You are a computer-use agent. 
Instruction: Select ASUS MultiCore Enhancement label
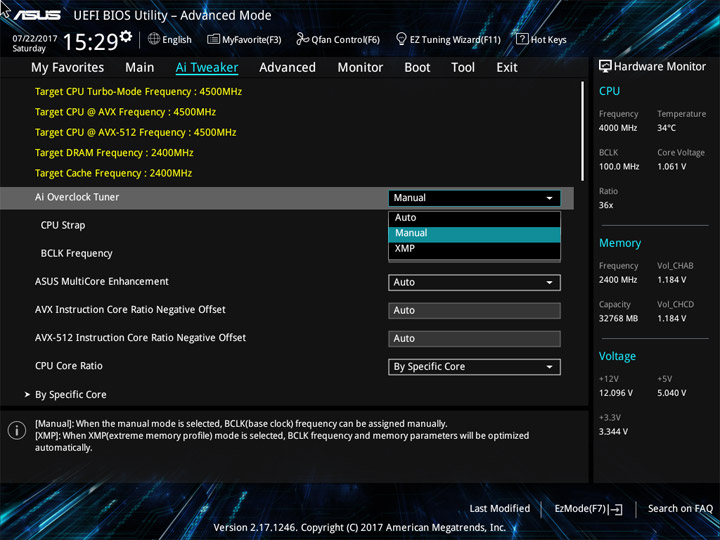tap(101, 281)
